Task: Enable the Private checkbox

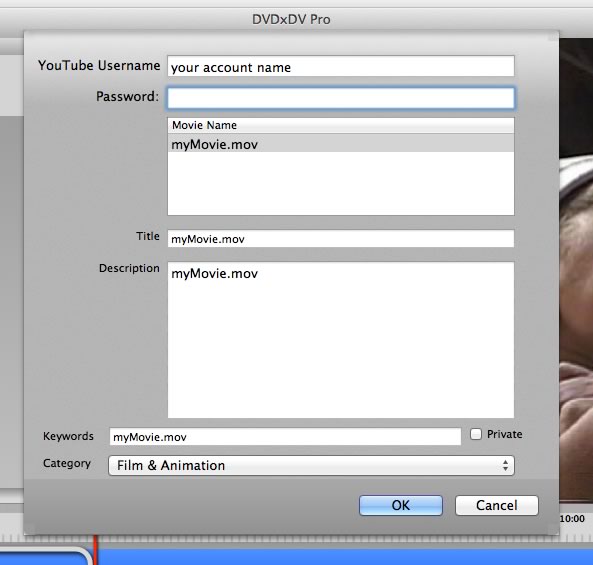Action: pyautogui.click(x=476, y=434)
